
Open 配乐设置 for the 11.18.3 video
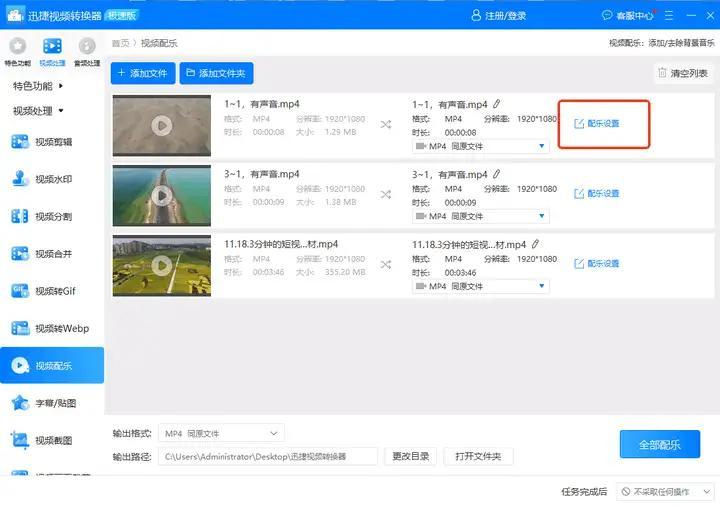tap(597, 264)
